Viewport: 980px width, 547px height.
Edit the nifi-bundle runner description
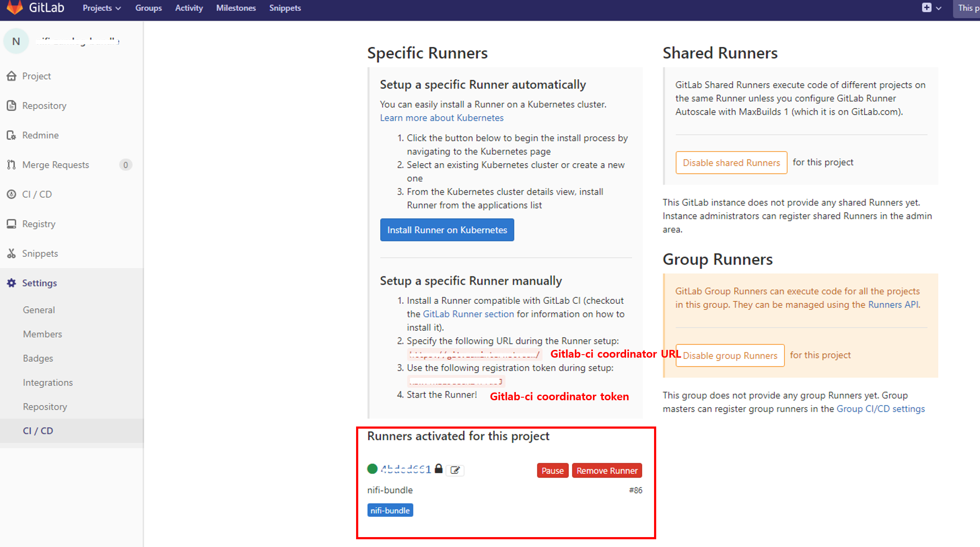tap(455, 470)
